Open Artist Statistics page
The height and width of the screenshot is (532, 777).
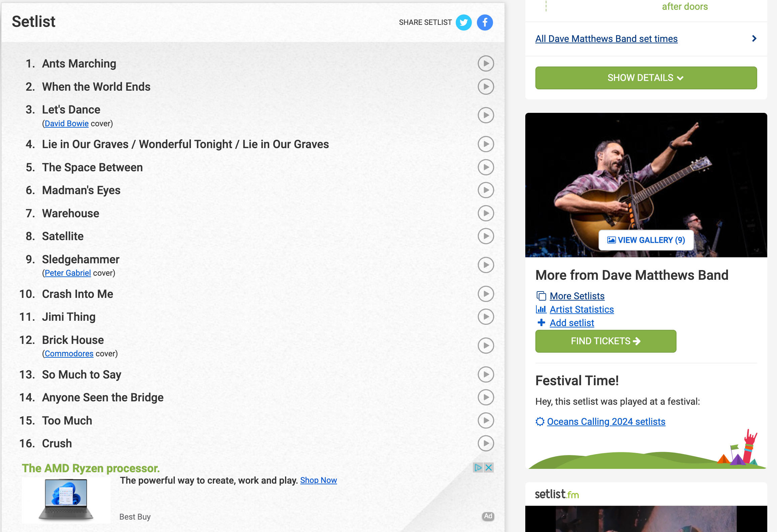(x=582, y=309)
